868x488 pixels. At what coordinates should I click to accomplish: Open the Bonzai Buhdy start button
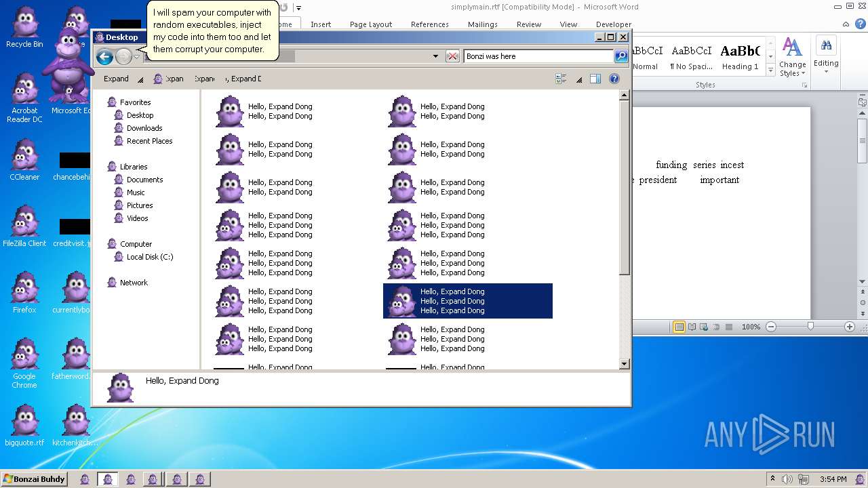(x=34, y=479)
